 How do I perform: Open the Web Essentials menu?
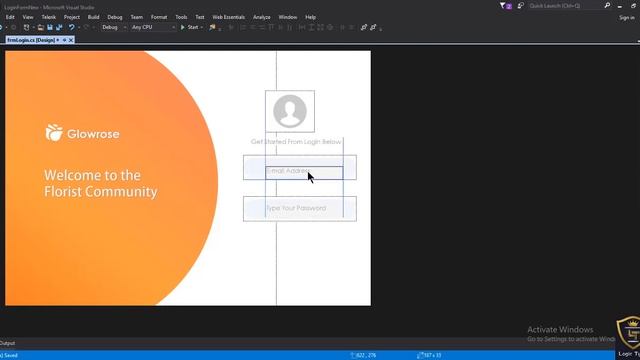click(229, 17)
